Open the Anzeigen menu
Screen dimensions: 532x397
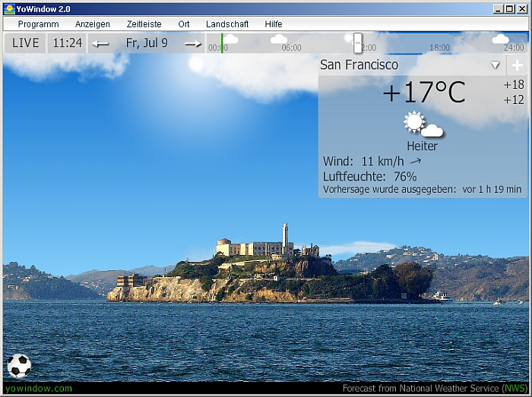click(x=93, y=24)
